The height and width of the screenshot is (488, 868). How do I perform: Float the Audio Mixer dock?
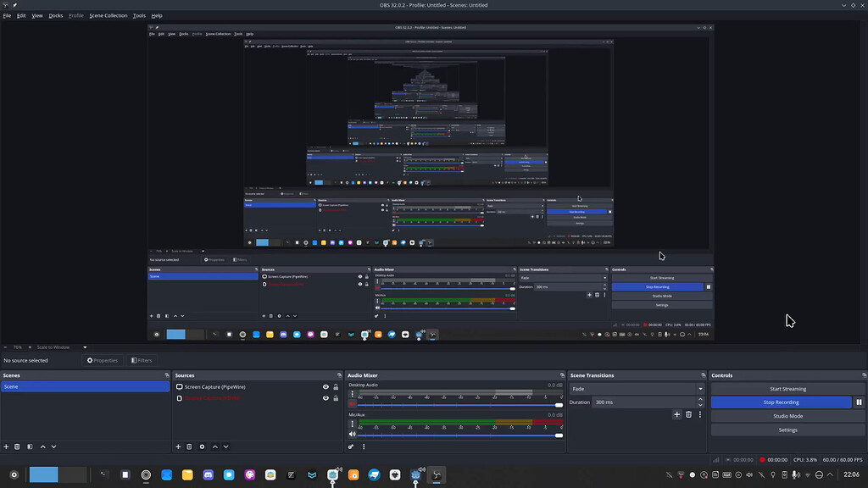coord(563,375)
